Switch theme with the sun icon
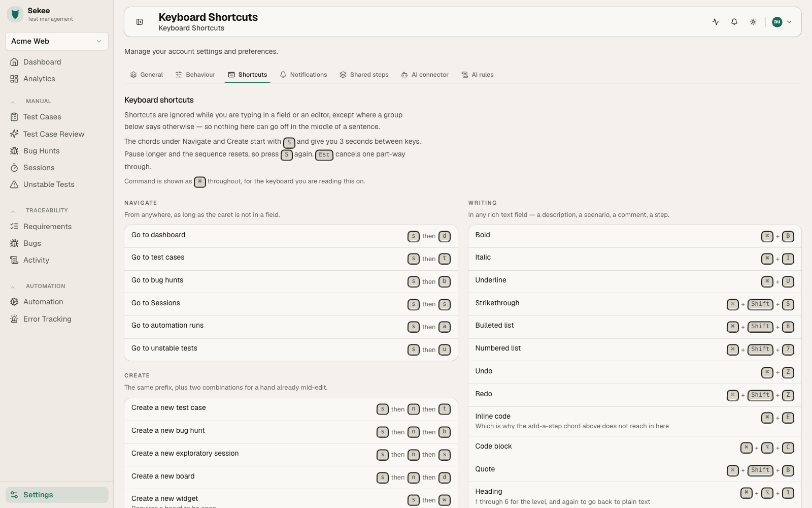812x508 pixels. click(x=753, y=22)
